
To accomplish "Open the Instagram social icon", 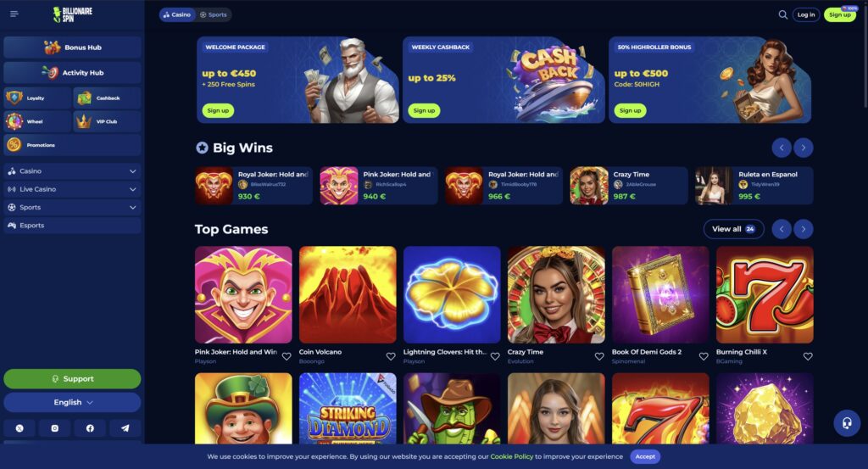I will tap(55, 428).
